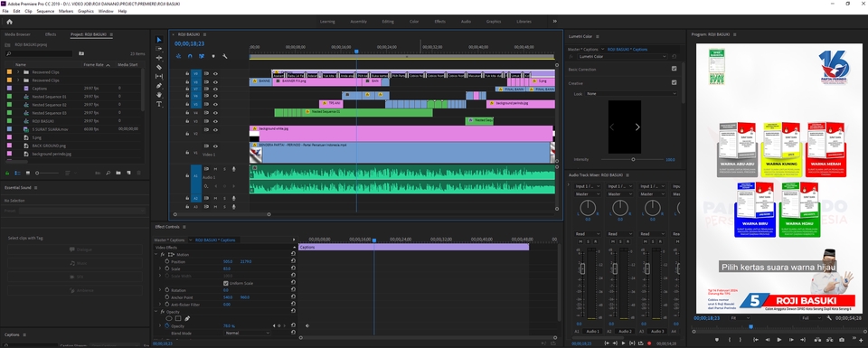Switch to Editing workspace
Screen dimensions: 868x348
click(x=388, y=22)
